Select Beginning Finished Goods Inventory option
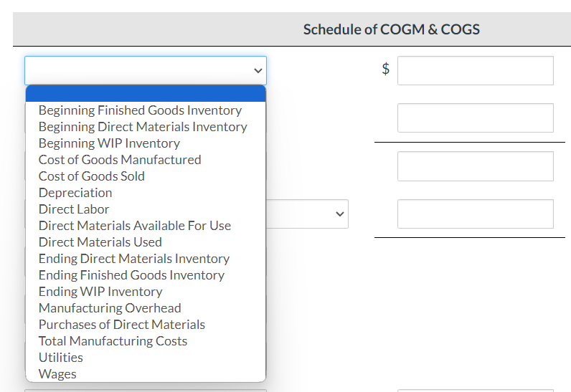 [140, 110]
